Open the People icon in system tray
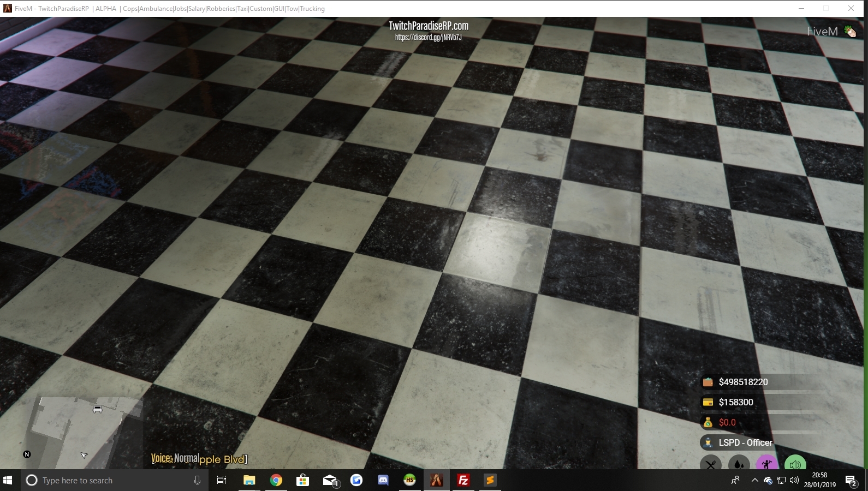The width and height of the screenshot is (868, 491). (x=735, y=480)
